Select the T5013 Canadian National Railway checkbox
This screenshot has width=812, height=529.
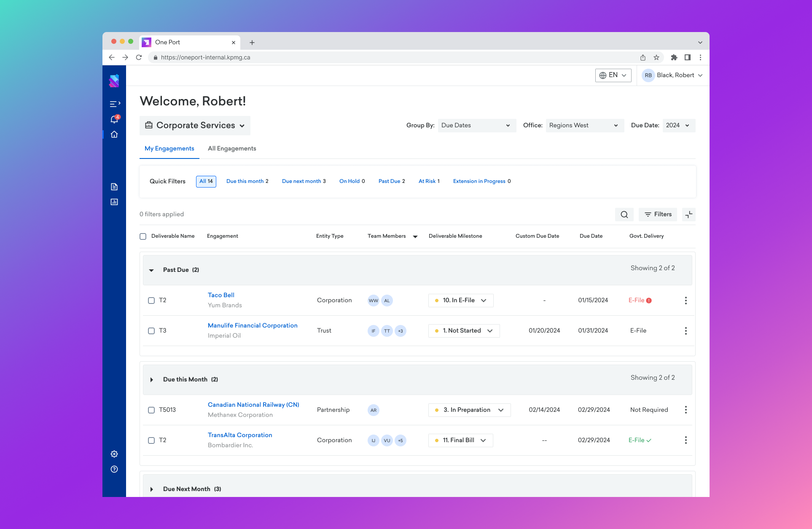coord(151,410)
